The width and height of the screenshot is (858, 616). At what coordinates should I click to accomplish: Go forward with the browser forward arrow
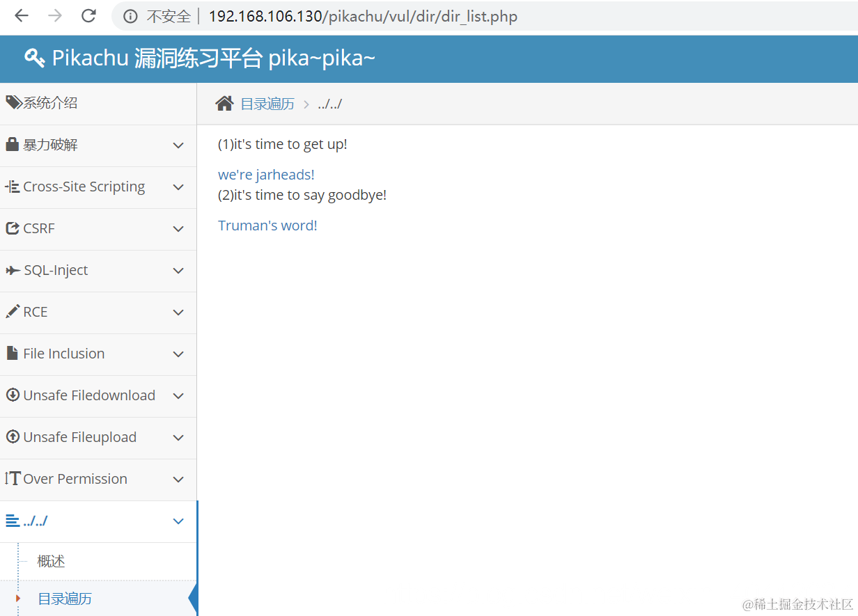[55, 16]
